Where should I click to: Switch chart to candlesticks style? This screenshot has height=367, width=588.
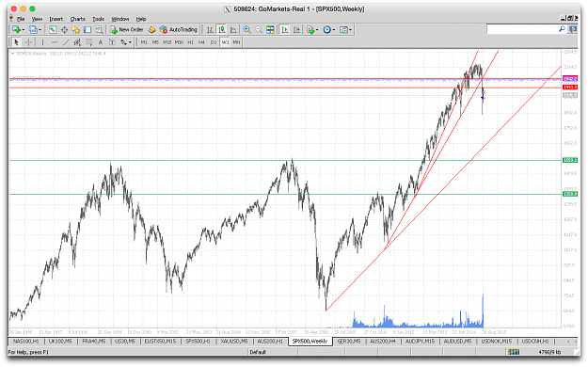pos(222,30)
